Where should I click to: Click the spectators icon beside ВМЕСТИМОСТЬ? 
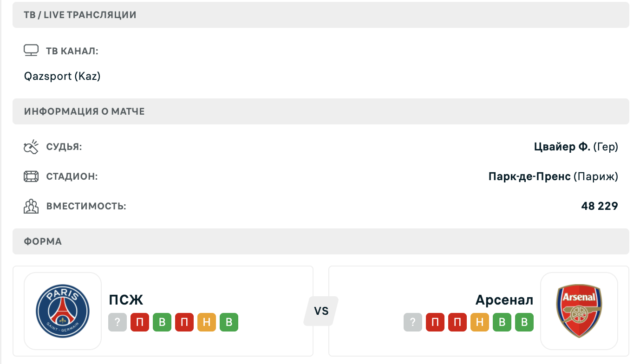point(31,206)
